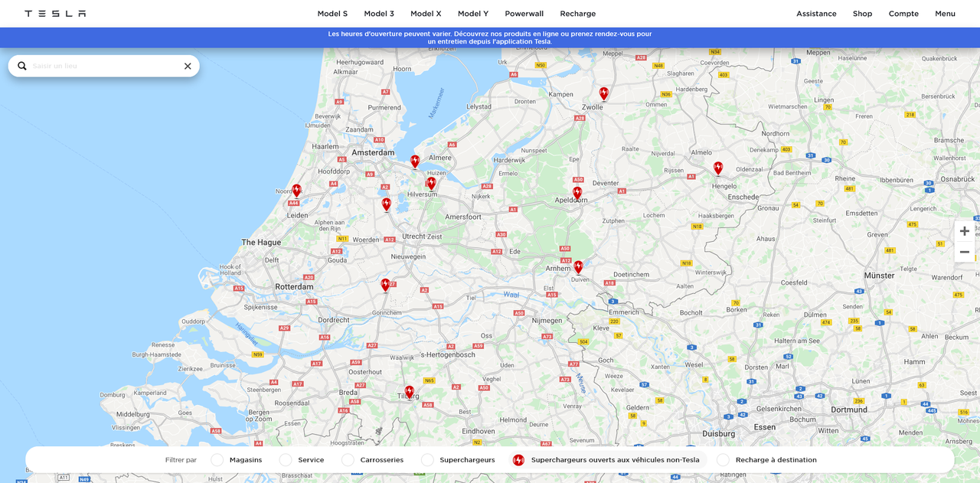Select the Supercharger pin south of Amsterdam
The width and height of the screenshot is (980, 483).
(x=386, y=204)
